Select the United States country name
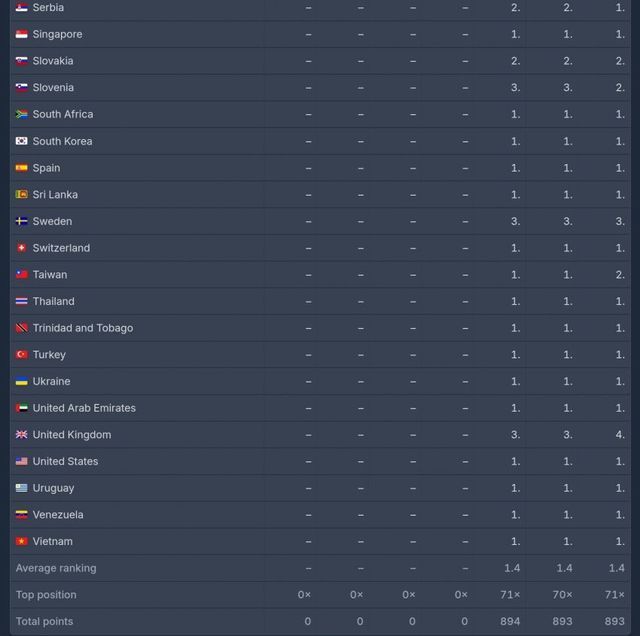Image resolution: width=640 pixels, height=636 pixels. [x=65, y=461]
